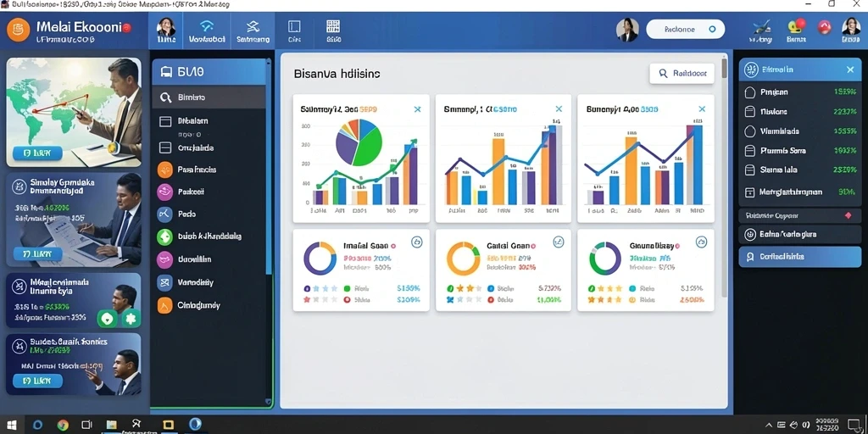Image resolution: width=868 pixels, height=434 pixels.
Task: Click the green circular icon item in sidebar
Action: 165,236
